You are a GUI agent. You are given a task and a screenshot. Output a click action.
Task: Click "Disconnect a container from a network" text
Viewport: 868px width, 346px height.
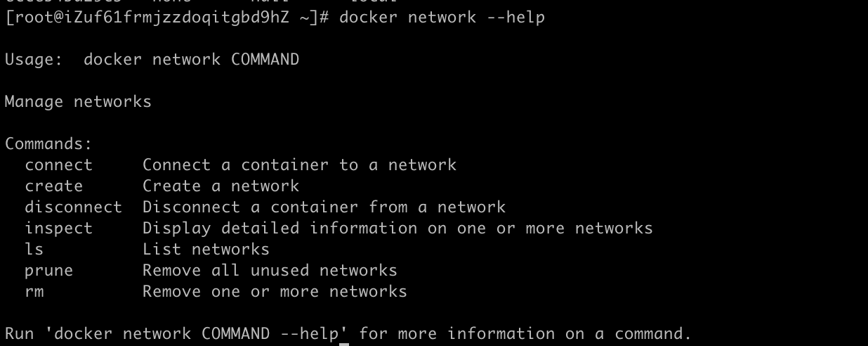click(324, 207)
